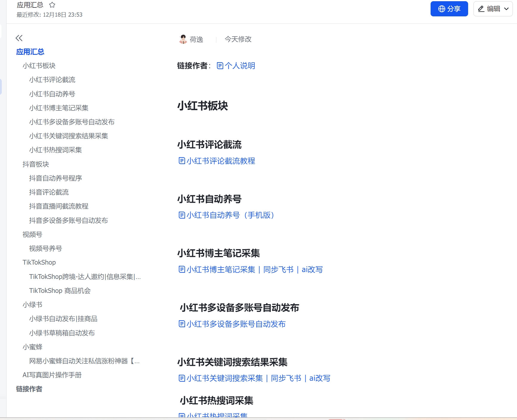Jump to 小红书热搜词采集 outline entry
The image size is (517, 420).
pos(55,150)
